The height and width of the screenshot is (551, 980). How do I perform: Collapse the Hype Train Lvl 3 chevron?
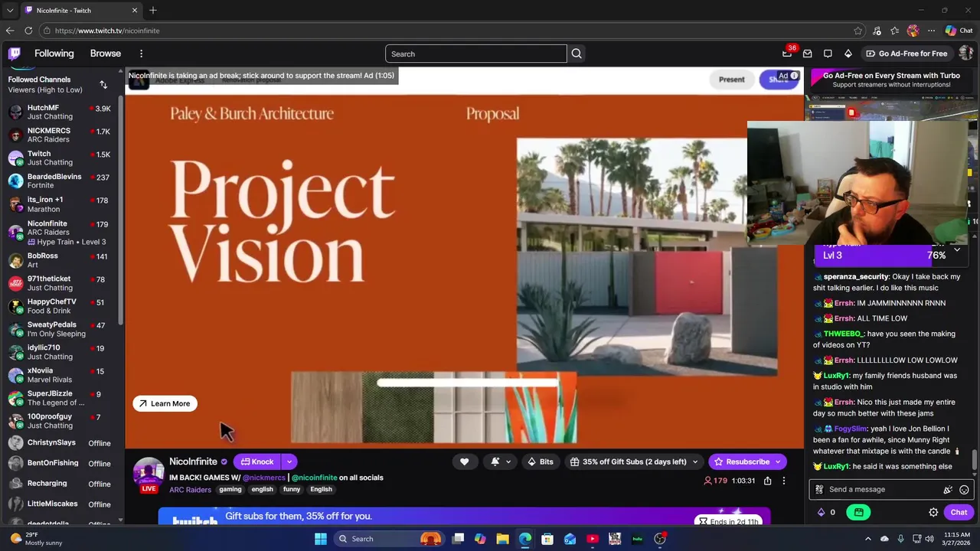pos(957,249)
